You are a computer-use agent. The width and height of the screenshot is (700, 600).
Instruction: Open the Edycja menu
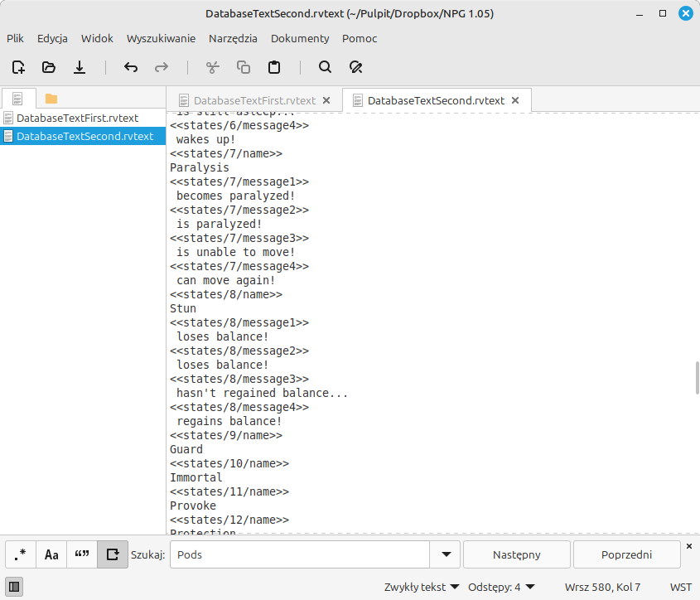tap(52, 38)
